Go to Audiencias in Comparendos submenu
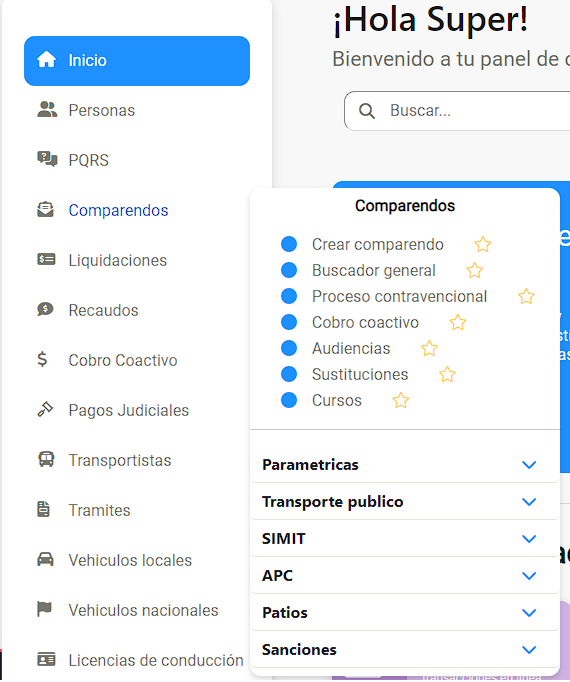The width and height of the screenshot is (570, 682). [x=351, y=348]
